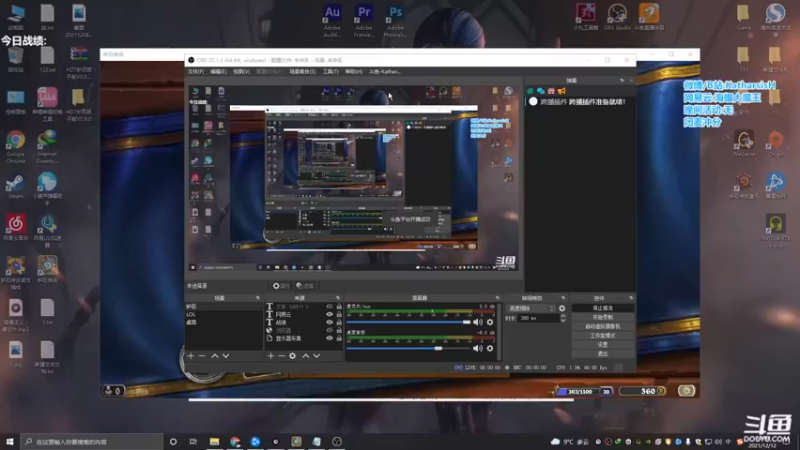
Task: Open the Edit (E) menu in OBS
Action: (218, 72)
